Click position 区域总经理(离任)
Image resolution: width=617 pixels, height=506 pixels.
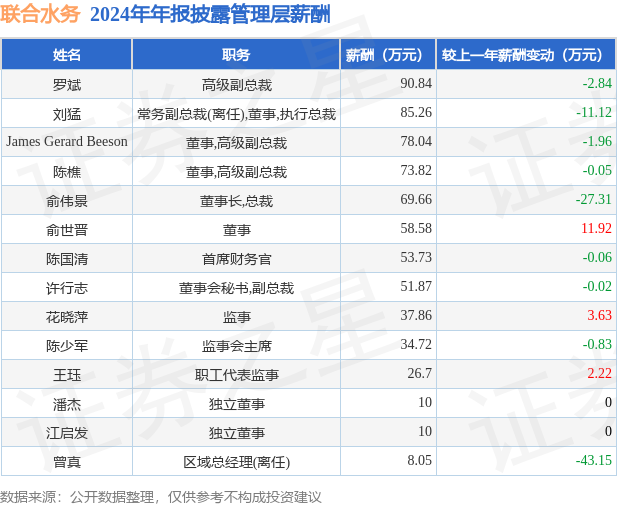tap(236, 462)
